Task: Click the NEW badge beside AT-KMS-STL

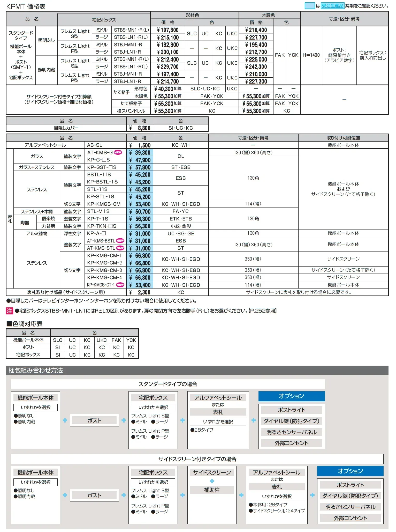Action: pyautogui.click(x=120, y=248)
